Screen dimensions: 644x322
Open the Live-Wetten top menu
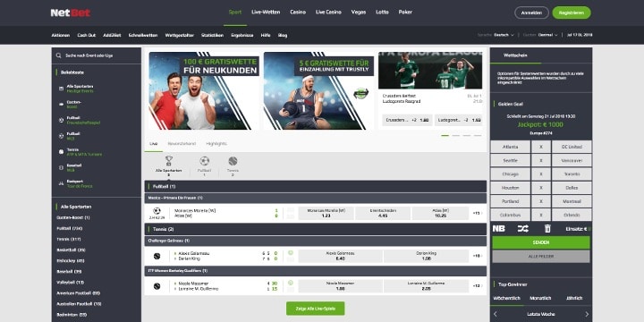click(266, 13)
